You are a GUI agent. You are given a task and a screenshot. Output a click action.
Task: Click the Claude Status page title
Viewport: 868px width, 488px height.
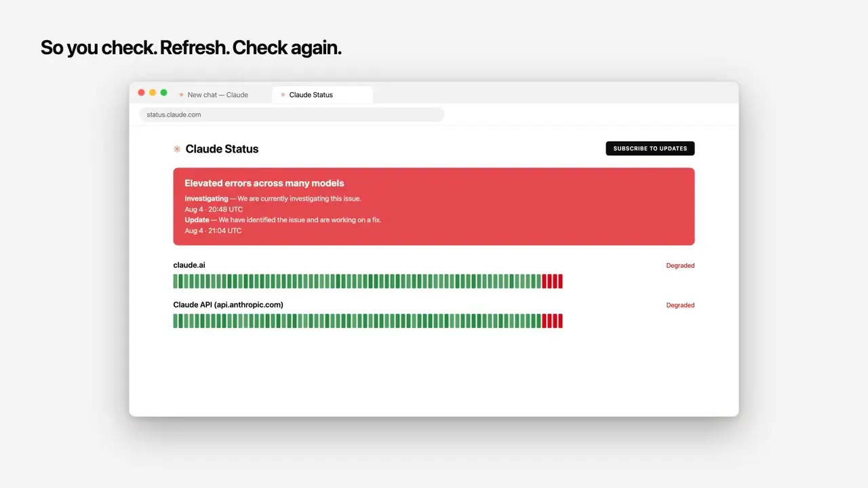[x=222, y=149]
